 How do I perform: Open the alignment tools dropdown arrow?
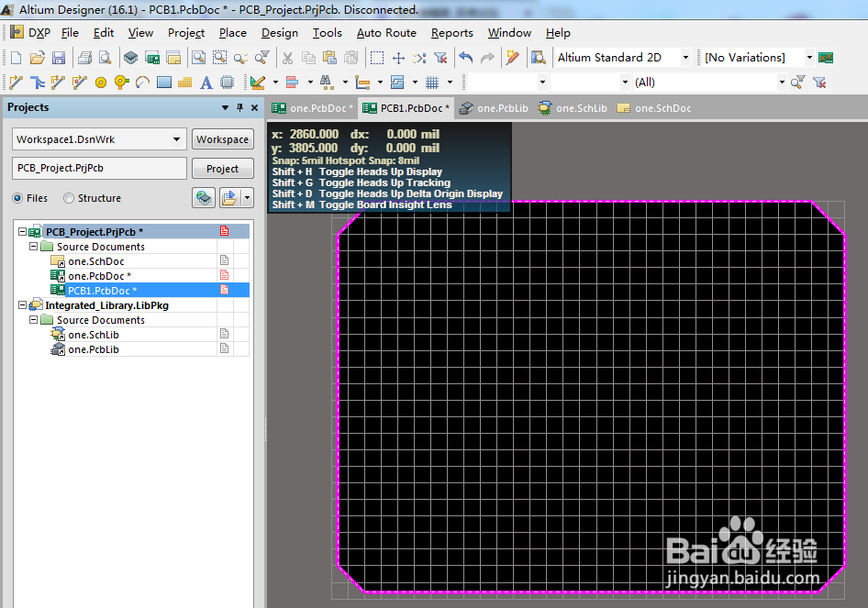coord(310,83)
